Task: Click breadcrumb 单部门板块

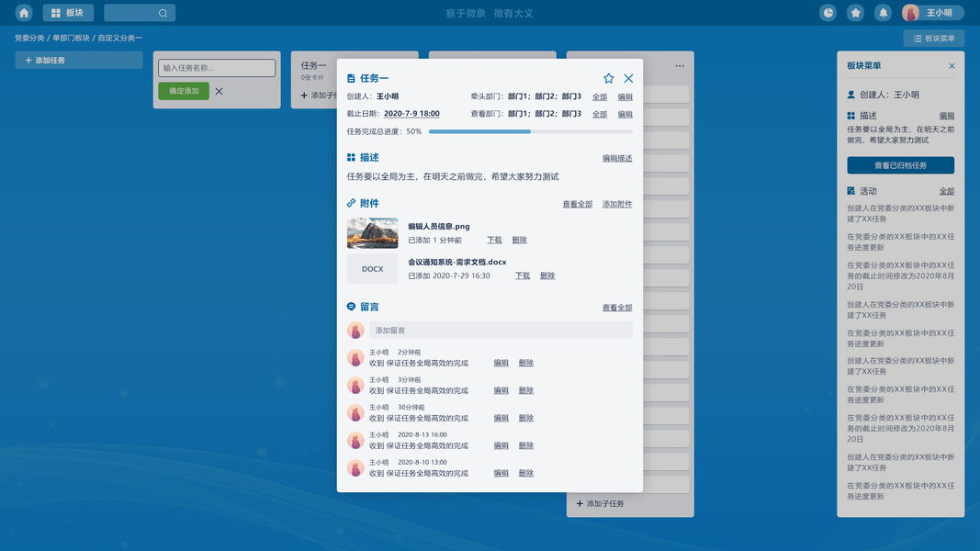Action: 71,38
